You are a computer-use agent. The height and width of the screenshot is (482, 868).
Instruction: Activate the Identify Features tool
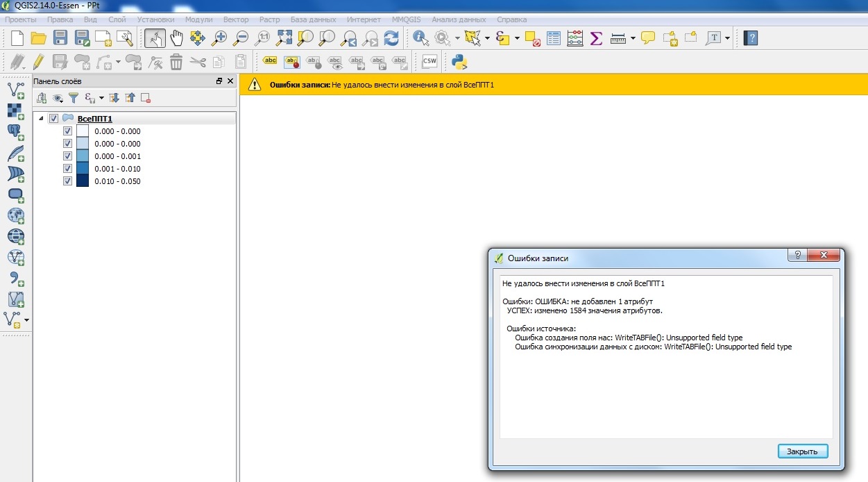coord(420,38)
